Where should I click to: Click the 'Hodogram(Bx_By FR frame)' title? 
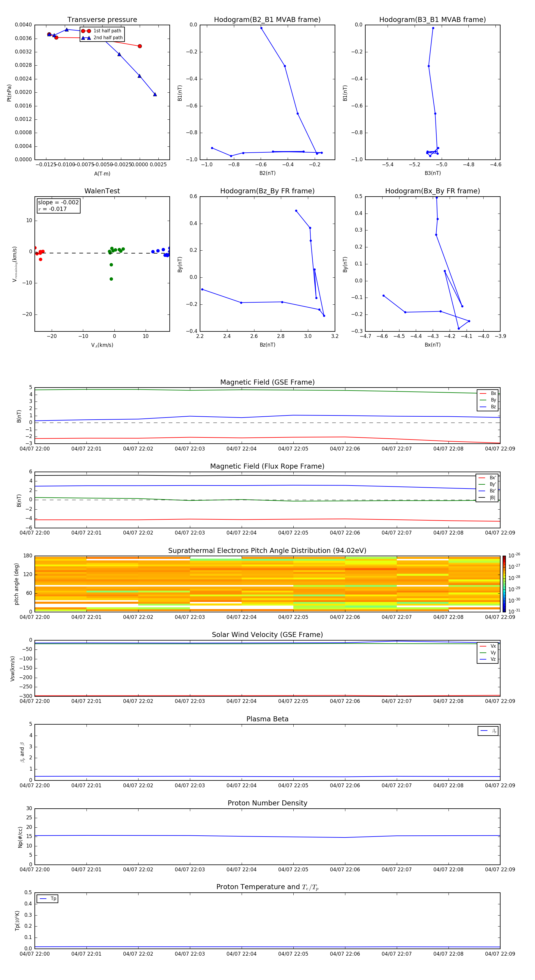432,191
